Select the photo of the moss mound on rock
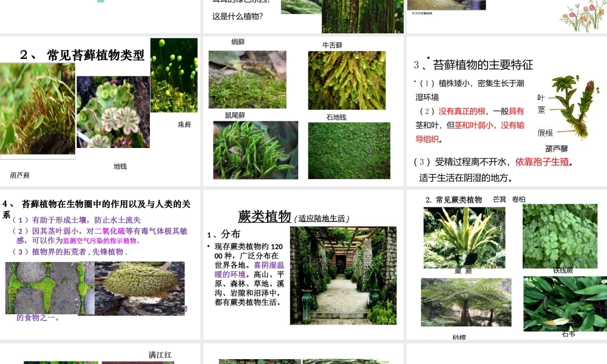Image resolution: width=607 pixels, height=364 pixels. [x=140, y=289]
